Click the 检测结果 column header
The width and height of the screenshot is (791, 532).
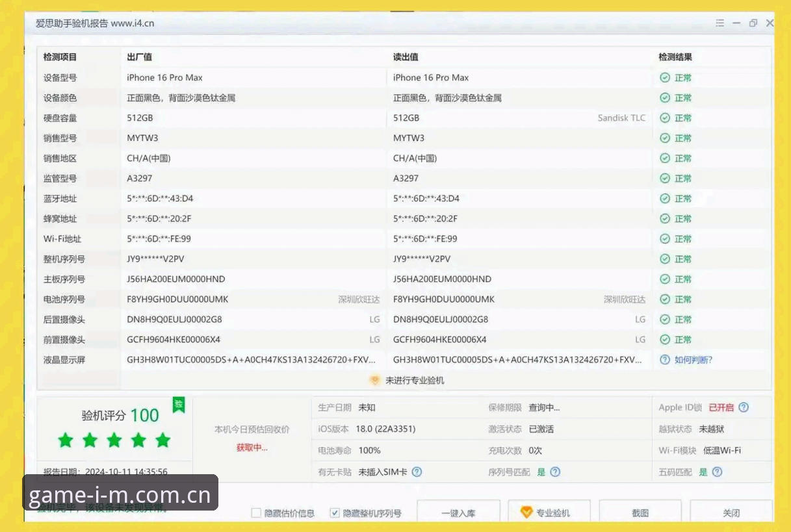tap(675, 57)
